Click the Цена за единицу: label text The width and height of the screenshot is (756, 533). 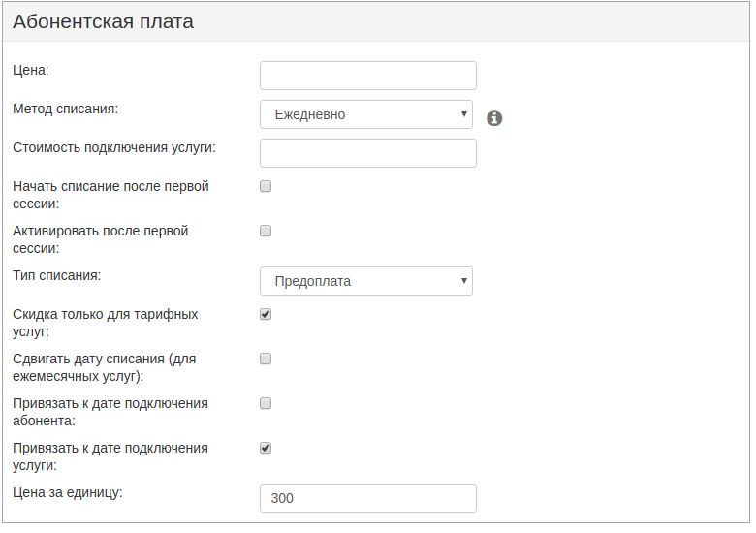68,492
